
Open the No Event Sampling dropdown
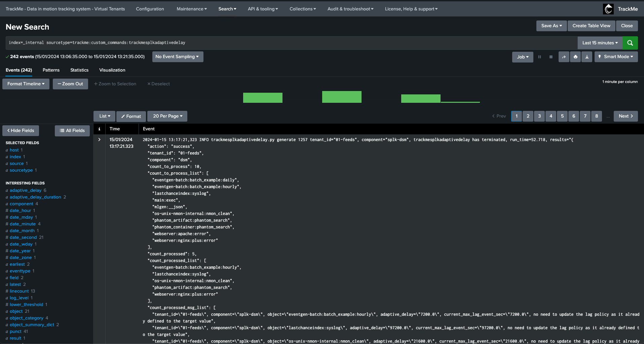(x=177, y=57)
